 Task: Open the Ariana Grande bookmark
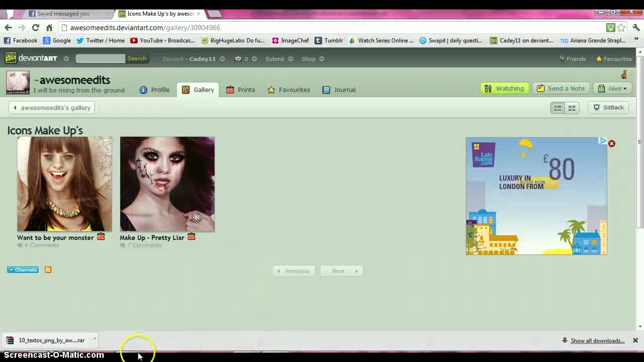tap(593, 41)
